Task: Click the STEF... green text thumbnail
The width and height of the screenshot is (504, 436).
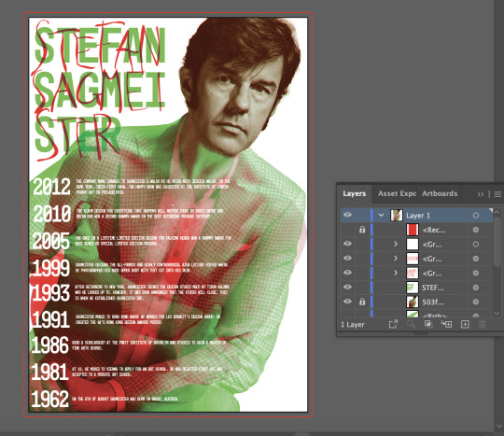Action: tap(413, 288)
